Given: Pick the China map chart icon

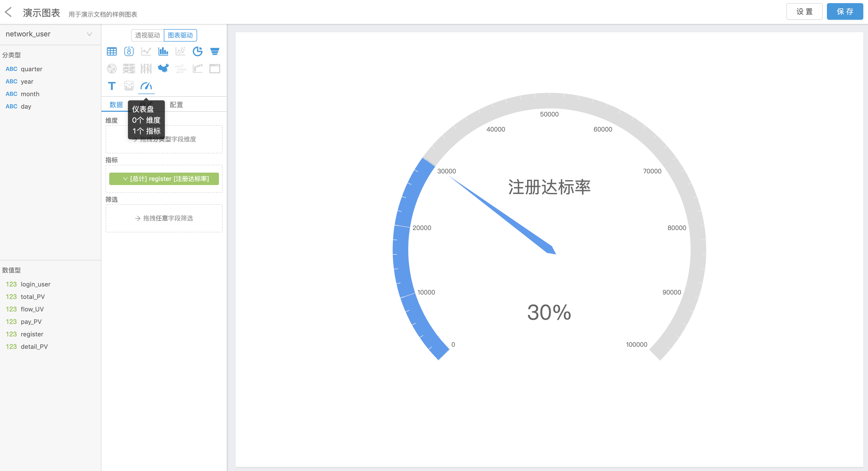Looking at the screenshot, I should pos(163,68).
